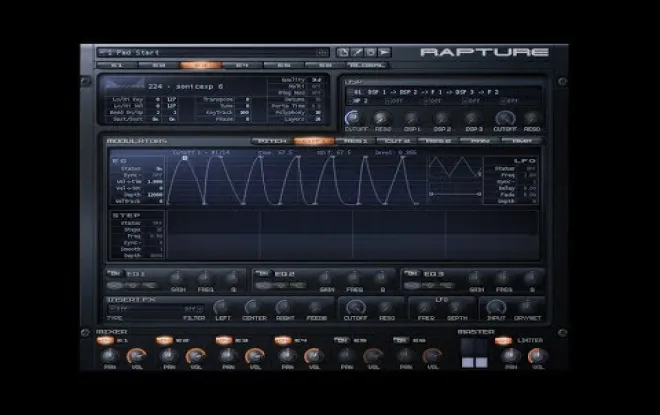660x415 pixels.
Task: Open the DSP routing order dropdown
Action: (443, 92)
